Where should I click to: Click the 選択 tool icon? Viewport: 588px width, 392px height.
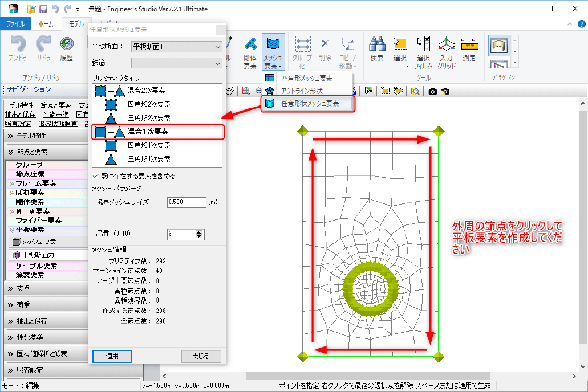tap(400, 49)
